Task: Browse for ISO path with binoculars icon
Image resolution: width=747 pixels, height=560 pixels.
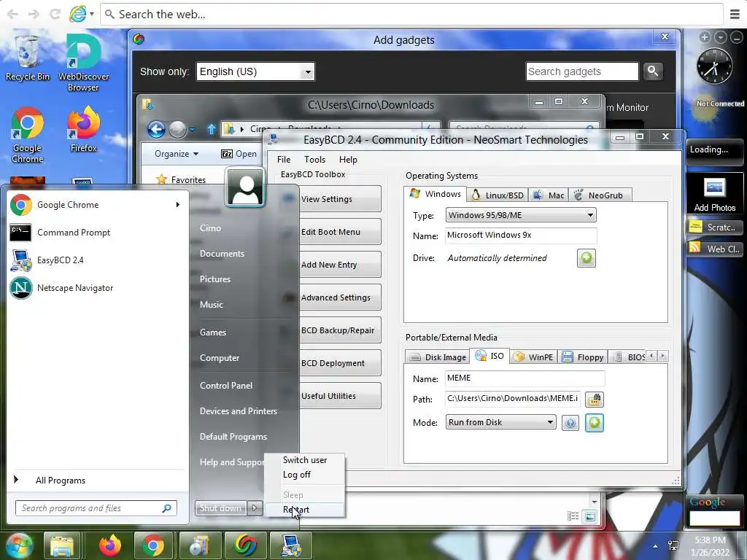Action: click(x=594, y=400)
